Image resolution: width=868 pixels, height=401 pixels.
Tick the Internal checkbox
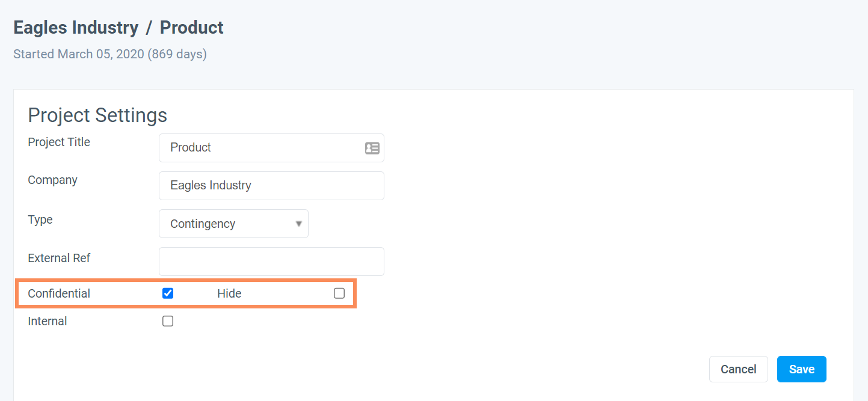(168, 321)
